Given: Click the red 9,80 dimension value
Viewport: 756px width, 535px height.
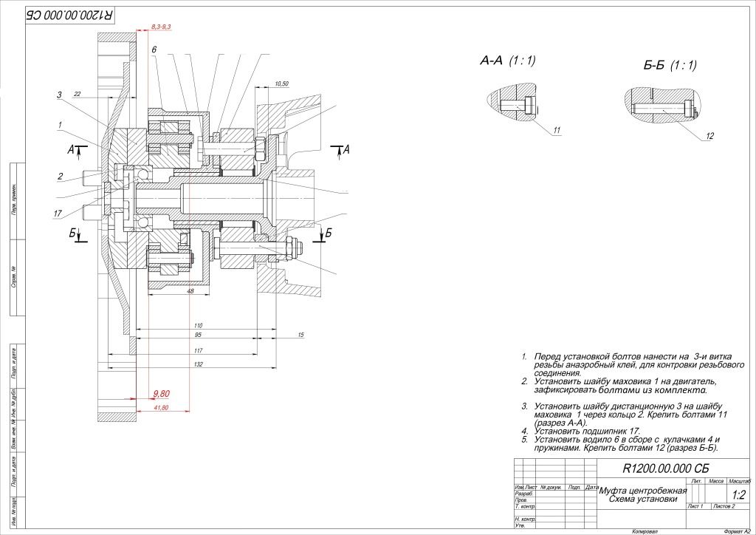Looking at the screenshot, I should [162, 394].
